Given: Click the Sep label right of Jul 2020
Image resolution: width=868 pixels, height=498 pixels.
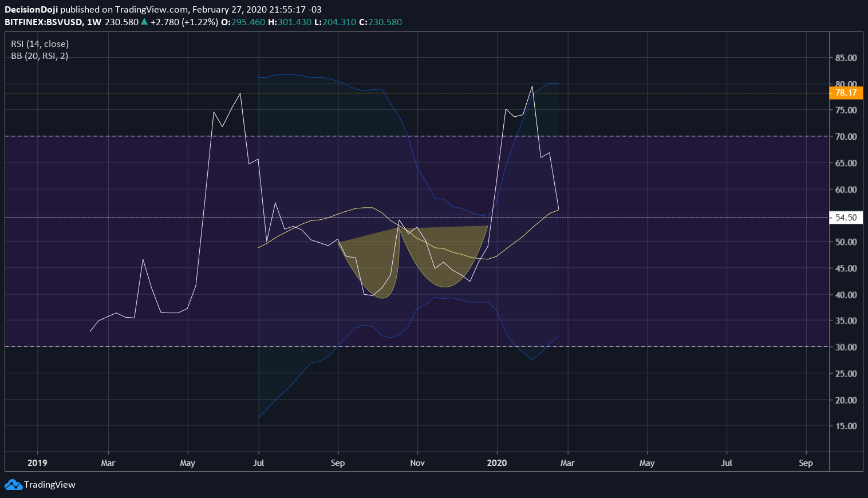Looking at the screenshot, I should pyautogui.click(x=806, y=463).
